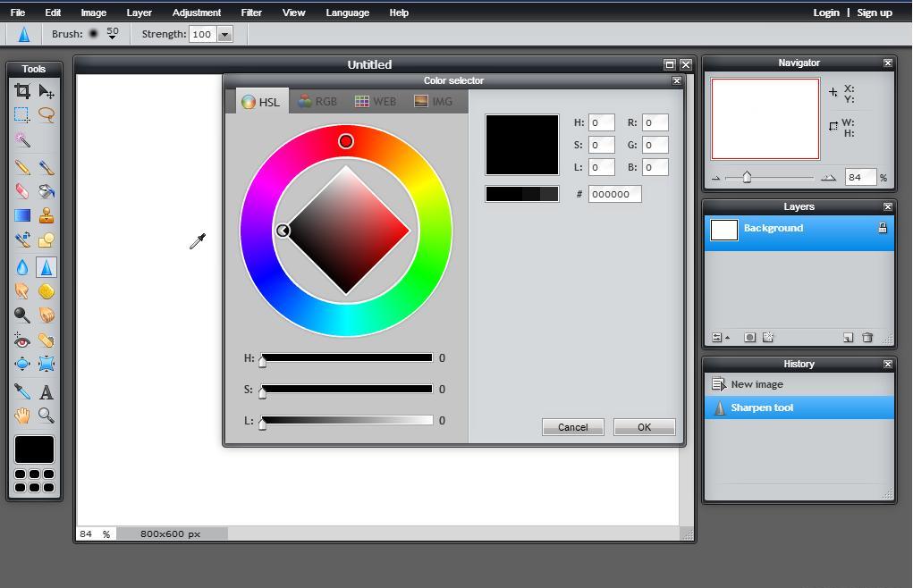Click the H hue slider handle
This screenshot has width=913, height=588.
(263, 361)
